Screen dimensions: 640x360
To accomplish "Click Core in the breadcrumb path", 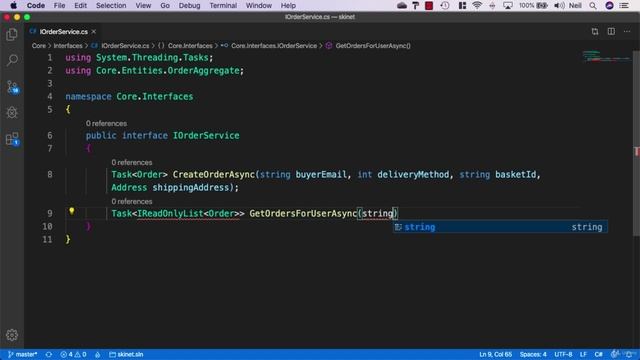I will pyautogui.click(x=39, y=46).
